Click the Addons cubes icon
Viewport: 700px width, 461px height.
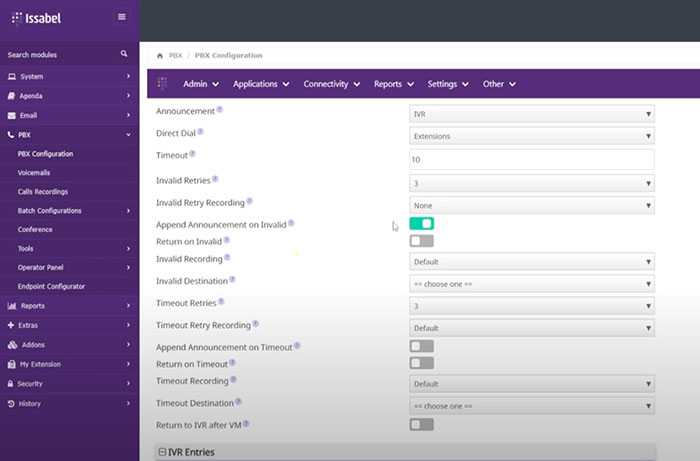click(12, 345)
